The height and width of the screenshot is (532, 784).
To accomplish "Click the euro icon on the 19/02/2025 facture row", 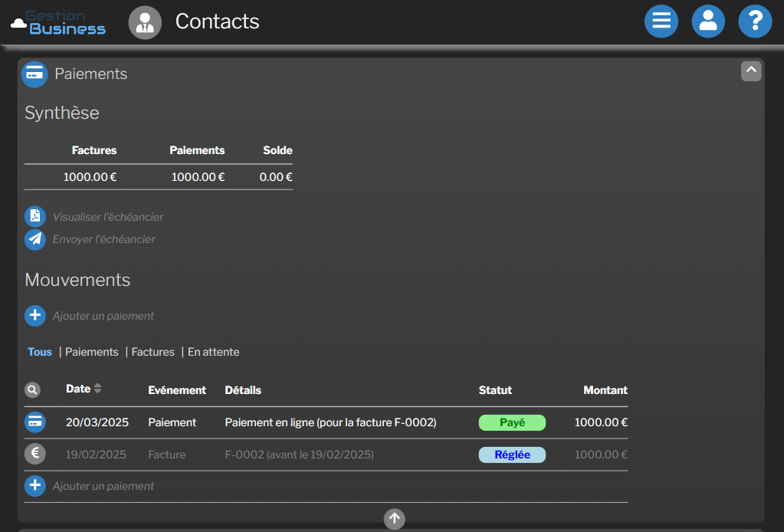I will click(x=34, y=454).
